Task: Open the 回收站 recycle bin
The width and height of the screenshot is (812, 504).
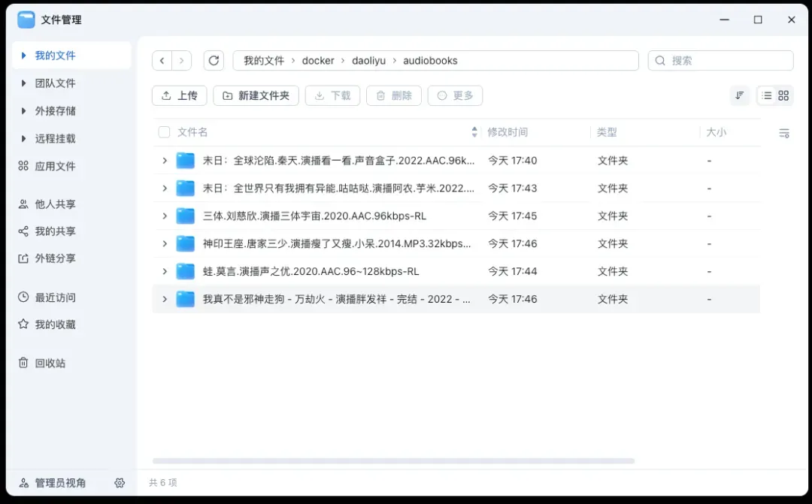Action: point(50,363)
